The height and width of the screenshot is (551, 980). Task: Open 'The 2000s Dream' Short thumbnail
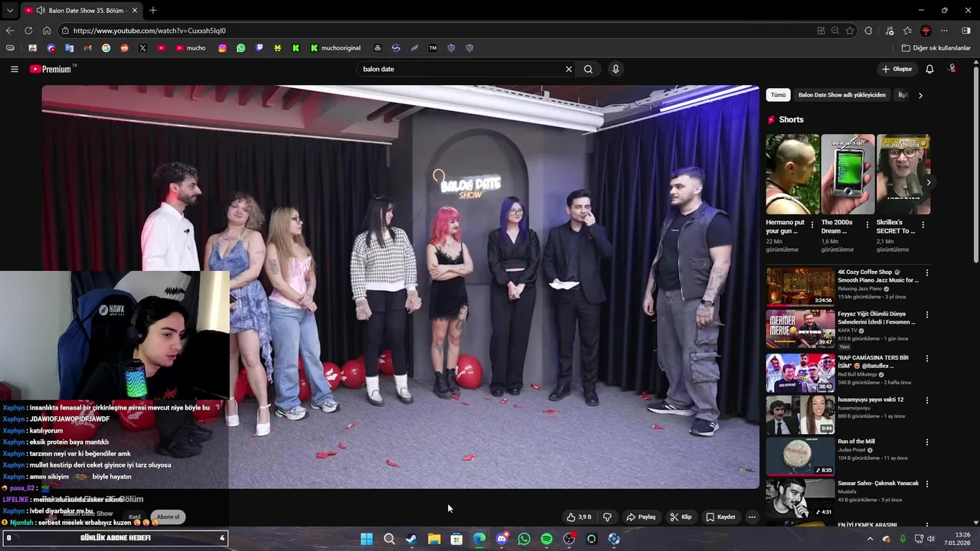(848, 174)
